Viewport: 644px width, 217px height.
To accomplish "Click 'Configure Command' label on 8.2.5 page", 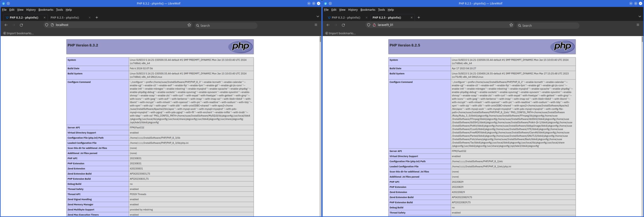I will click(401, 82).
